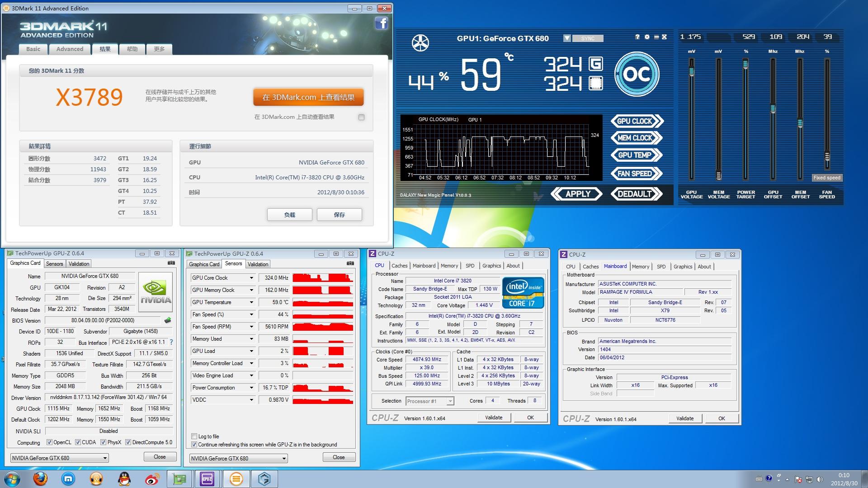
Task: Click the memory chip clock indicator icon
Action: tap(595, 83)
